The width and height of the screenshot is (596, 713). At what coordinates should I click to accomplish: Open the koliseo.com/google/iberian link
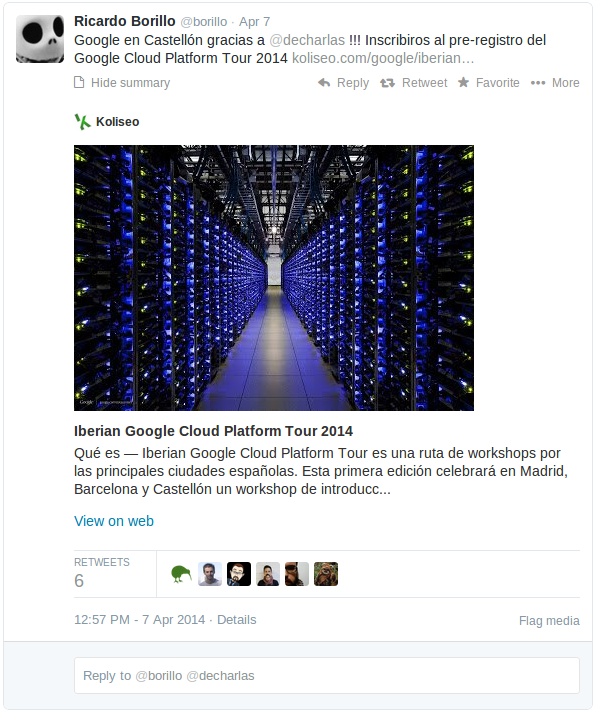[383, 58]
